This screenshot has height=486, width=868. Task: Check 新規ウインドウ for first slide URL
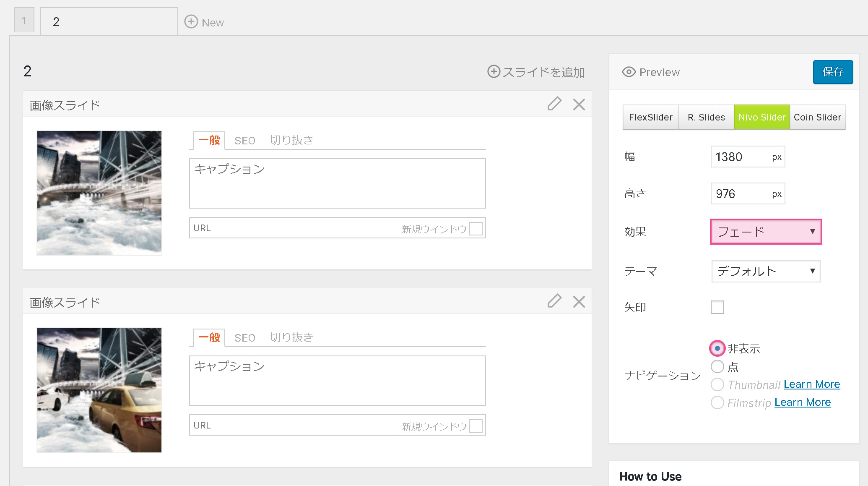coord(476,229)
